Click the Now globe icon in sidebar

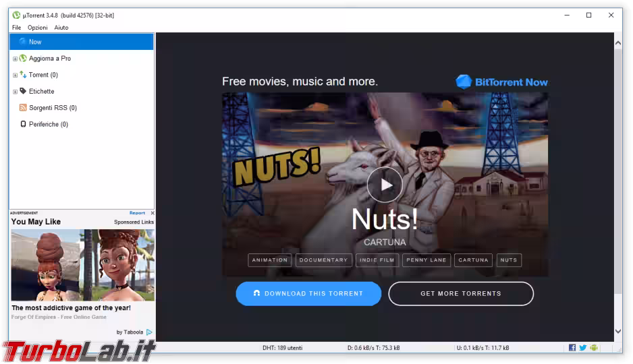tap(23, 42)
